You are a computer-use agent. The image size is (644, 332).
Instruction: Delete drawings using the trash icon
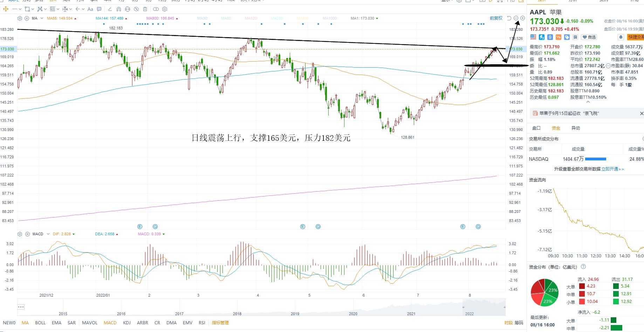click(145, 9)
